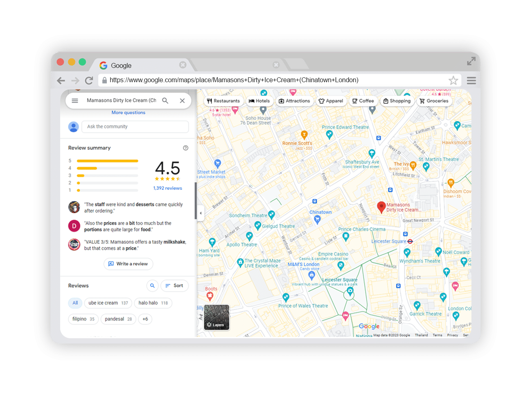Select the Coffee category chip
Image resolution: width=532 pixels, height=409 pixels.
click(363, 101)
